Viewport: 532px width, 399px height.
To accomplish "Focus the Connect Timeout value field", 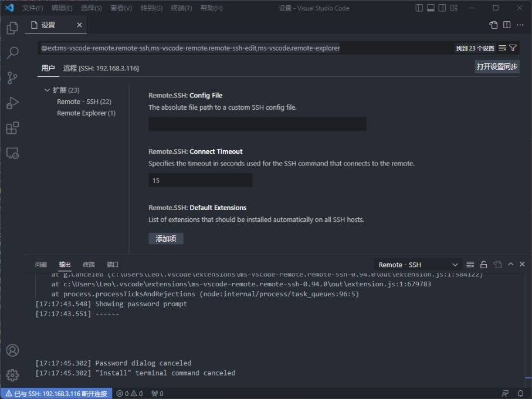I will pos(201,180).
